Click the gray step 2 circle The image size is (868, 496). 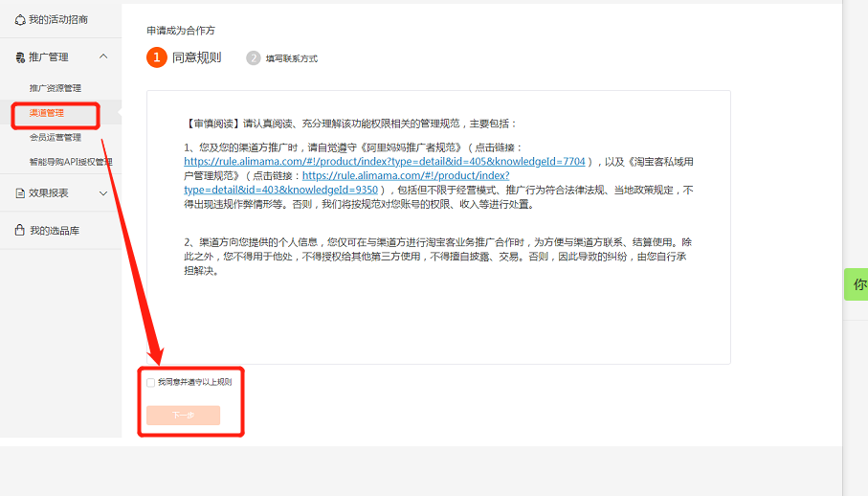coord(254,57)
